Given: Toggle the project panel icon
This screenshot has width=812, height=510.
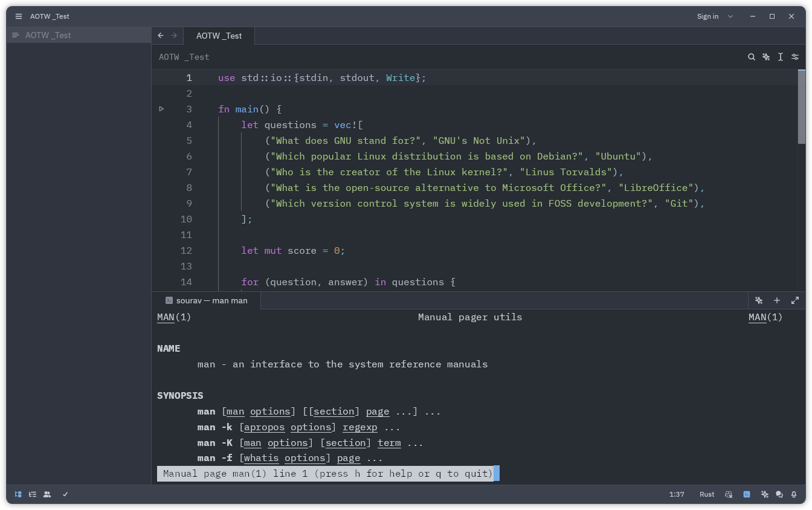Looking at the screenshot, I should click(x=18, y=494).
